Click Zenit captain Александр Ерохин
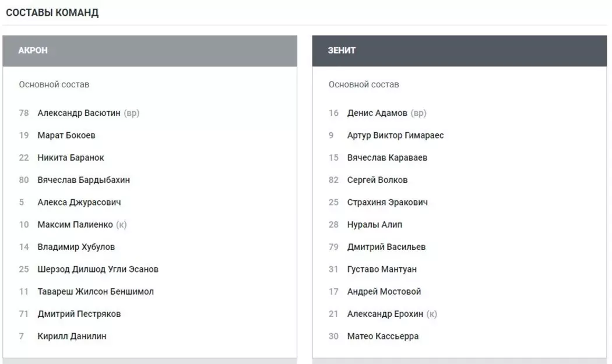 [x=384, y=314]
